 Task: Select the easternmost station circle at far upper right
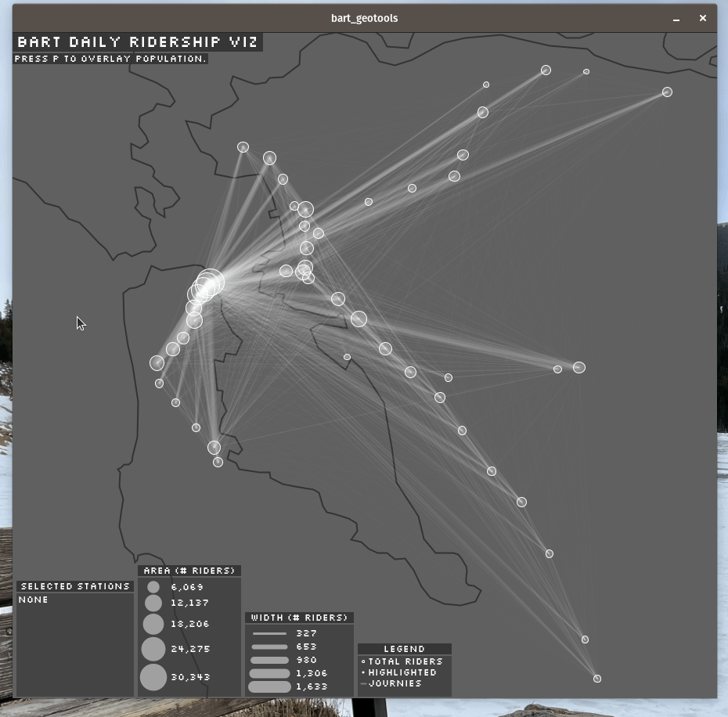[x=667, y=92]
